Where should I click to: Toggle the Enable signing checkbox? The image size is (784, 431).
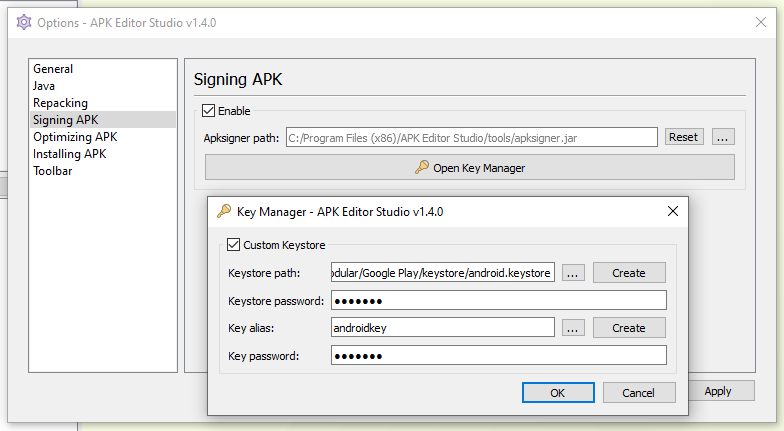coord(209,111)
